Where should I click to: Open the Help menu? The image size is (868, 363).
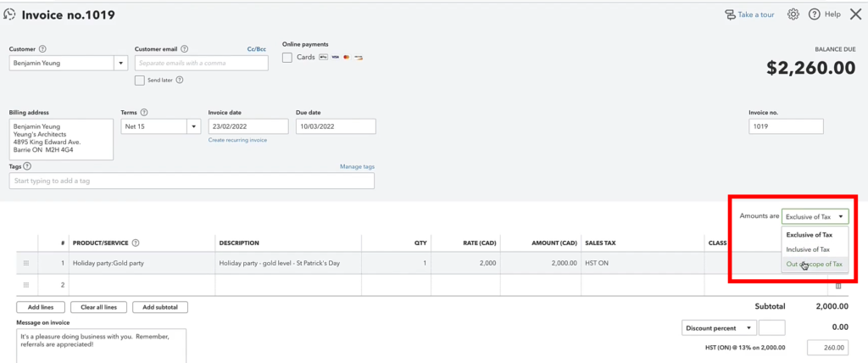(x=824, y=14)
